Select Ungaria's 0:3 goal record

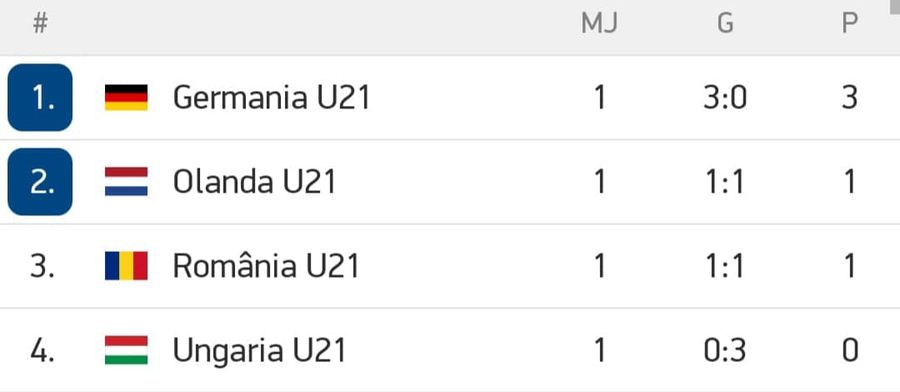tap(725, 351)
